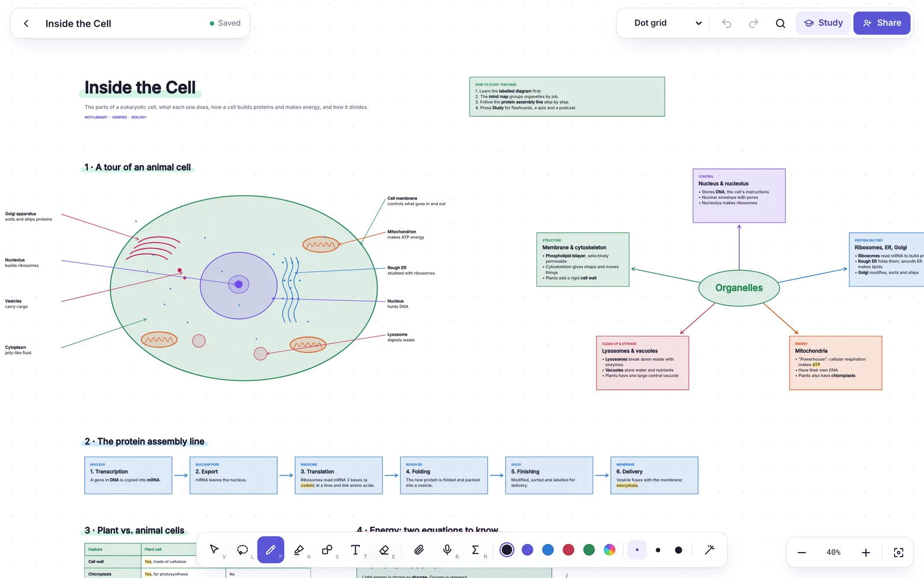Go back with the left chevron arrow
This screenshot has height=578, width=924.
(26, 23)
